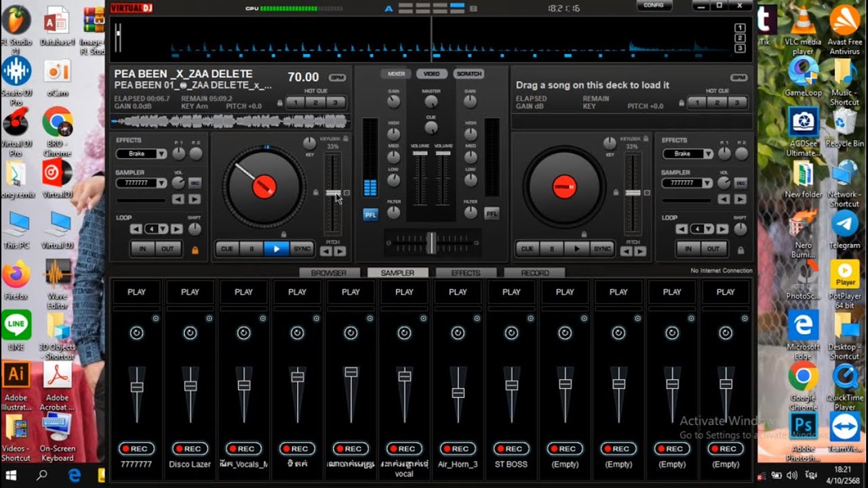Double the left deck loop length
This screenshot has height=488, width=868.
point(176,229)
